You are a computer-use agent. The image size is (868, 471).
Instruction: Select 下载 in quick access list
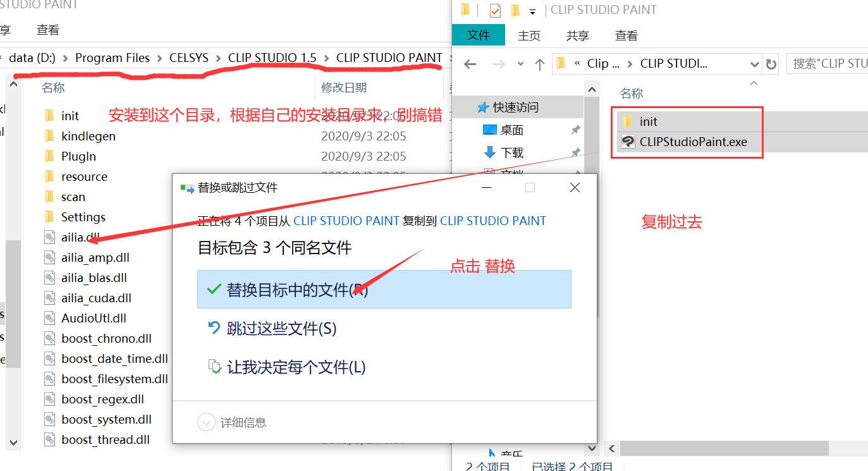[x=511, y=152]
